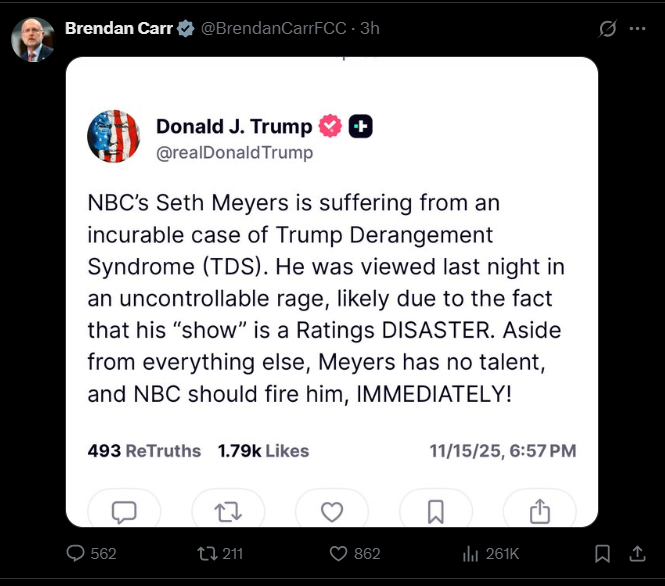Like the tweet via the heart icon (862)

(x=338, y=553)
